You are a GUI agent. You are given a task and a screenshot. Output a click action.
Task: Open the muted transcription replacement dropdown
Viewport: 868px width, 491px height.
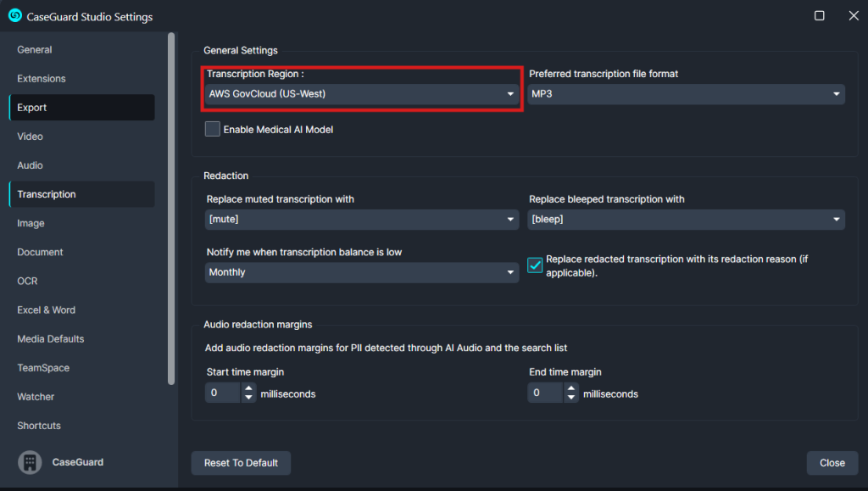pyautogui.click(x=362, y=220)
